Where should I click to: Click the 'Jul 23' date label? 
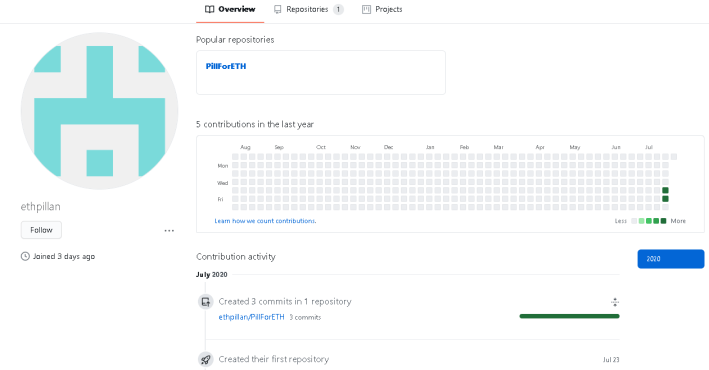coord(611,360)
